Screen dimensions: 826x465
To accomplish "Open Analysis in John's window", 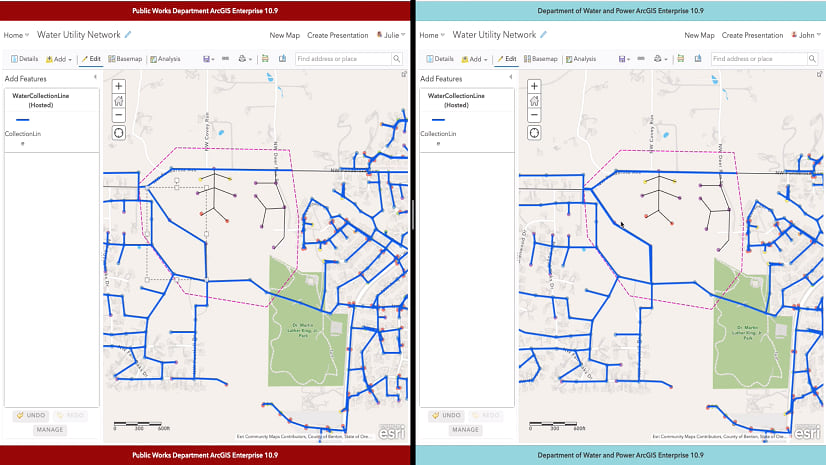I will (x=581, y=59).
